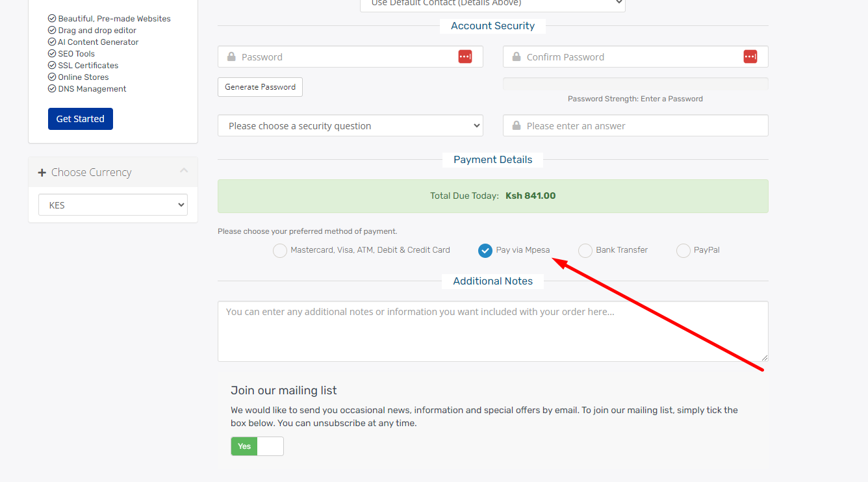Open the KES currency selector
This screenshot has width=868, height=482.
point(112,205)
